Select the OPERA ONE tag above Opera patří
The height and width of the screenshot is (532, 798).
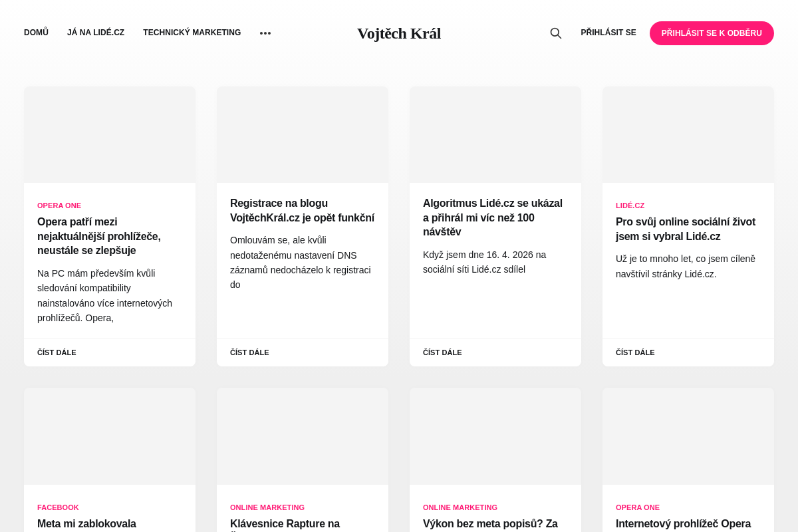59,205
